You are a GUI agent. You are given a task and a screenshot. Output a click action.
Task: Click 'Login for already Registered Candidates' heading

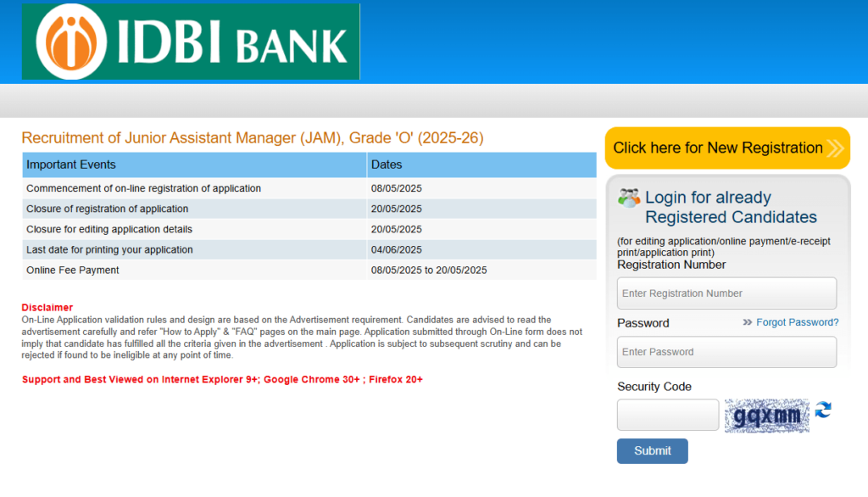pos(731,207)
